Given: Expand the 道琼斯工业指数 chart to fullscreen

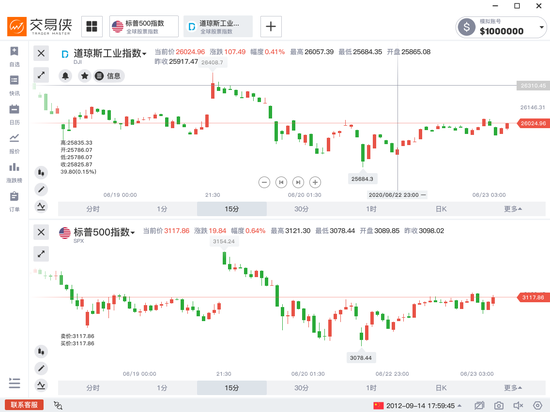Looking at the screenshot, I should click(x=41, y=75).
